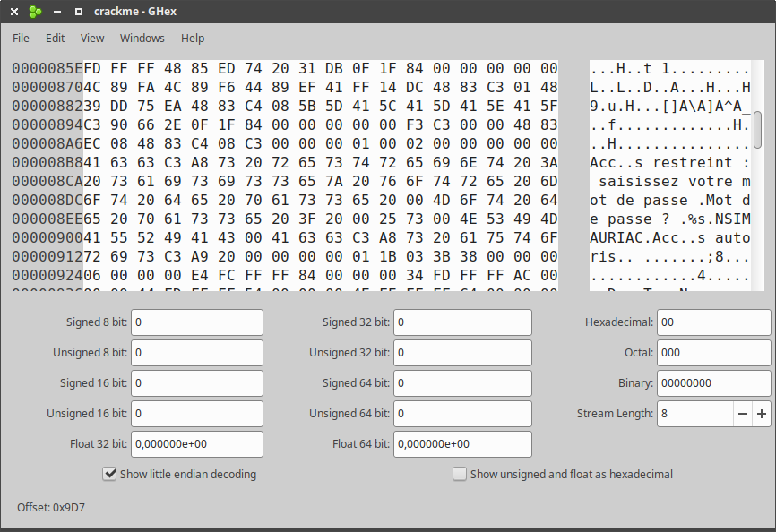Screen dimensions: 776x532
Task: Open the File menu
Action: click(21, 39)
